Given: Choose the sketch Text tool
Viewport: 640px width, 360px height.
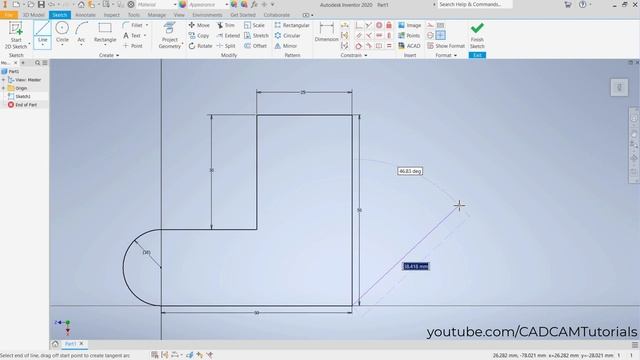Looking at the screenshot, I should [132, 36].
